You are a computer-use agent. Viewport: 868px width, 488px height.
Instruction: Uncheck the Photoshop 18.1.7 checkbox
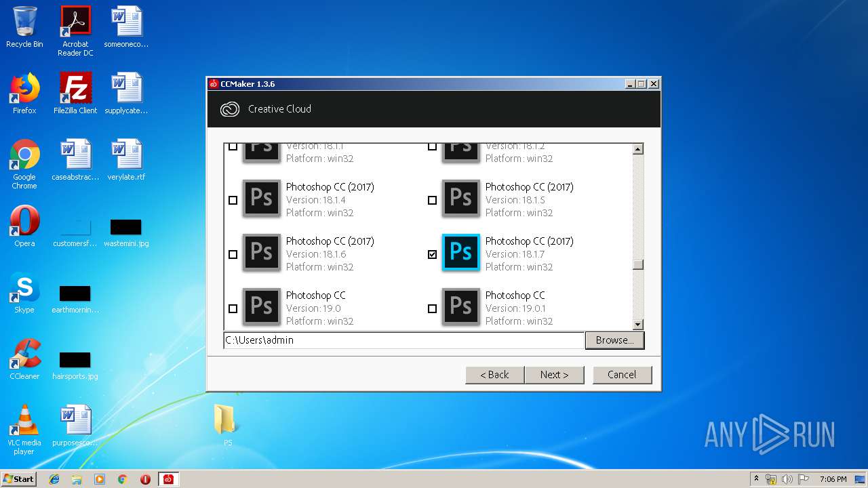pos(432,254)
